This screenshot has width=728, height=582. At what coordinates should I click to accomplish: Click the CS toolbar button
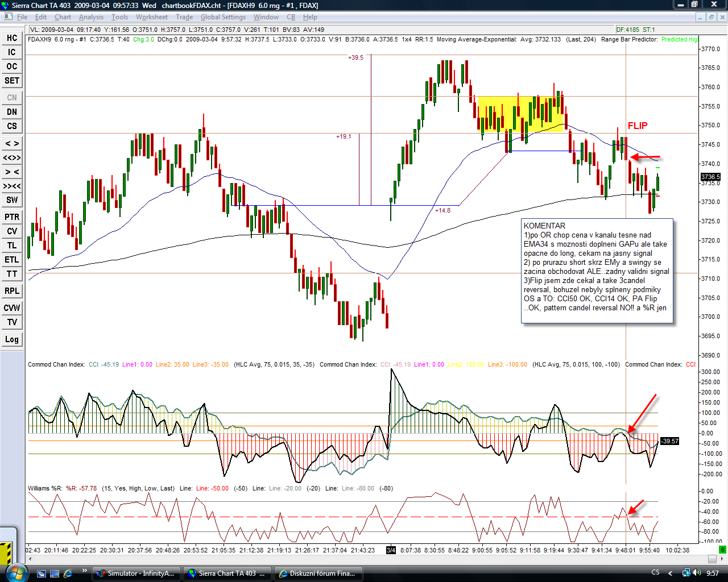(12, 126)
